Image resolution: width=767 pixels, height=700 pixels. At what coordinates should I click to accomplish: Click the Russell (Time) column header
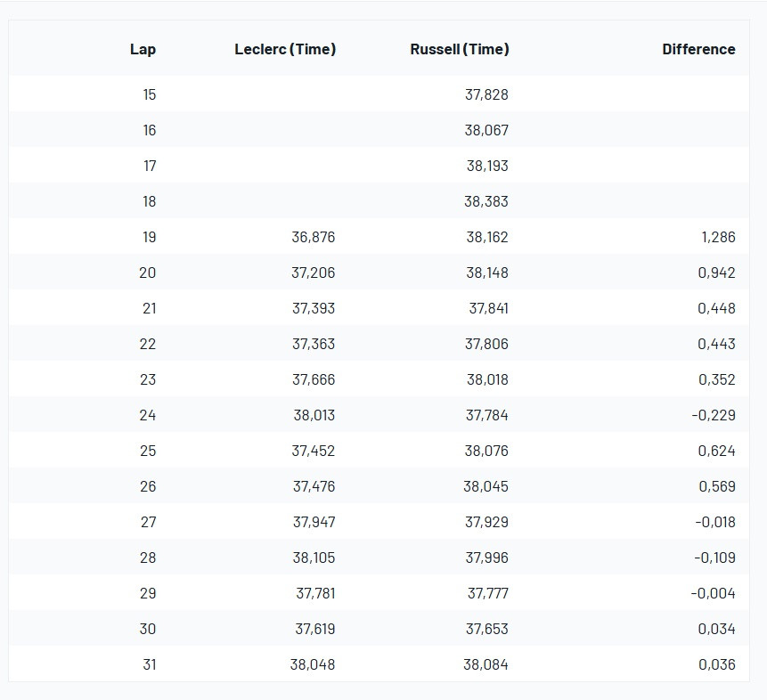(459, 49)
